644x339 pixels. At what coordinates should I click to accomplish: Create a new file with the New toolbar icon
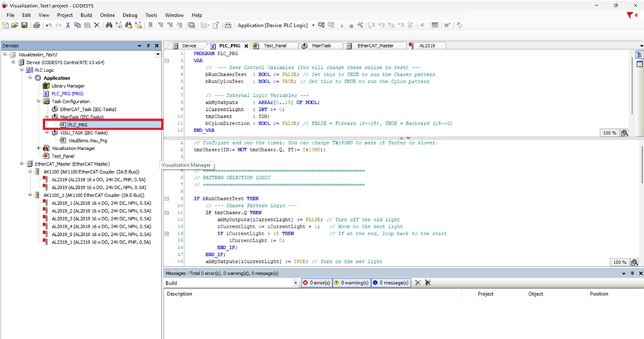click(x=5, y=26)
